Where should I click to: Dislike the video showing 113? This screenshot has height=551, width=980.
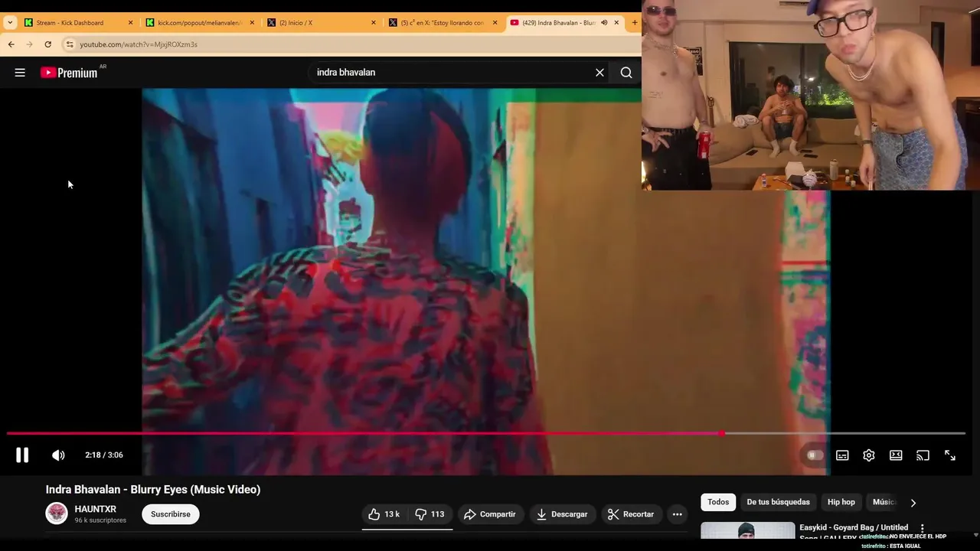point(430,514)
